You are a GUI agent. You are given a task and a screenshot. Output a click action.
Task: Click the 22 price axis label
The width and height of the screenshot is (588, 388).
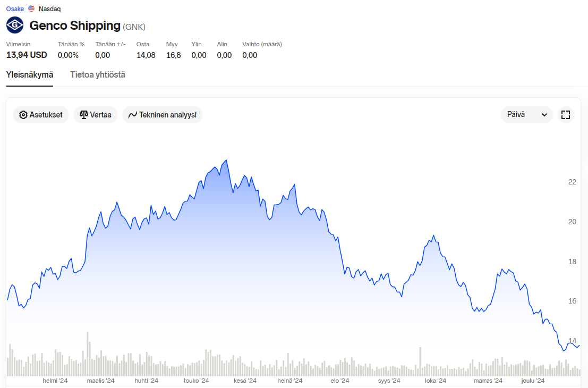pos(572,182)
